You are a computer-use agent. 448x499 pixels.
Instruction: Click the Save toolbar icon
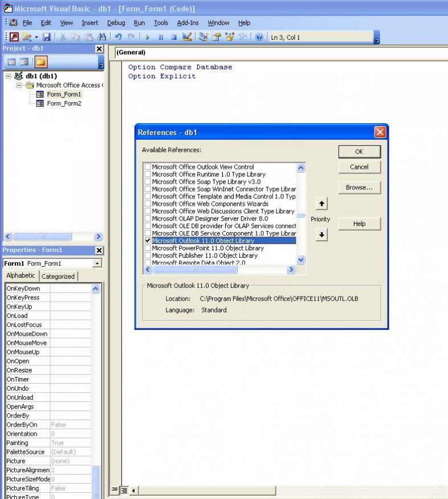(46, 37)
